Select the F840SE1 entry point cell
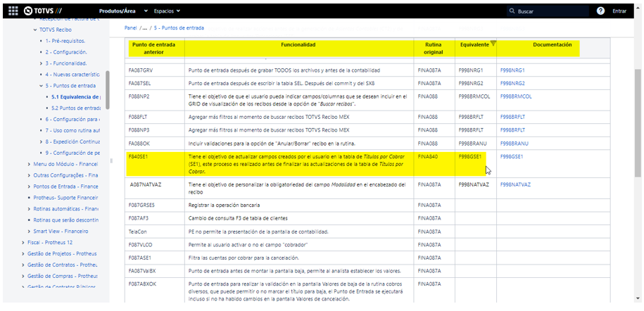 155,163
